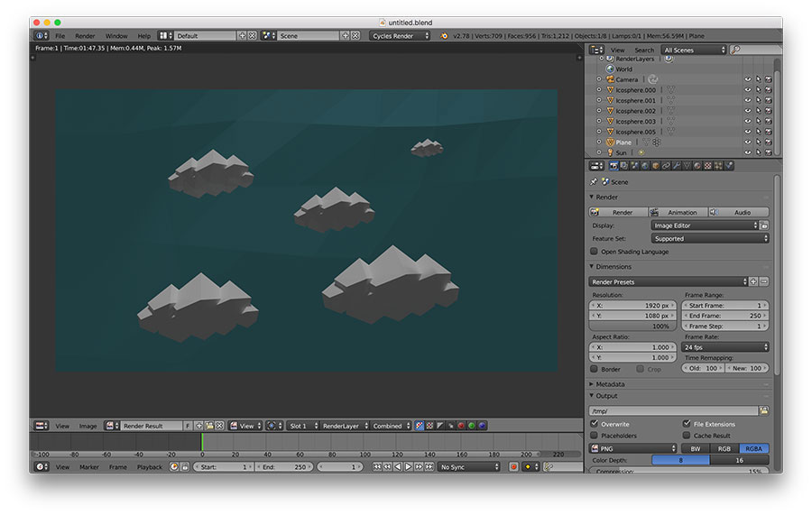Toggle Sun renderability camera icon

(768, 152)
